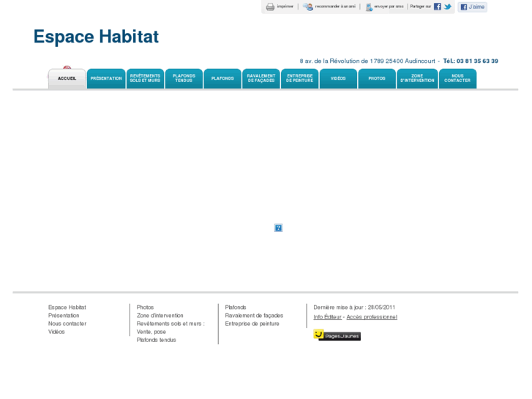This screenshot has height=399, width=532.
Task: Click the imprimer text link
Action: pos(285,7)
